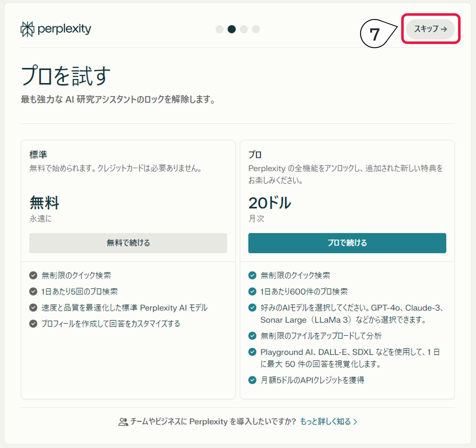Select the fourth onboarding step dot
Image resolution: width=476 pixels, height=448 pixels.
pos(256,29)
